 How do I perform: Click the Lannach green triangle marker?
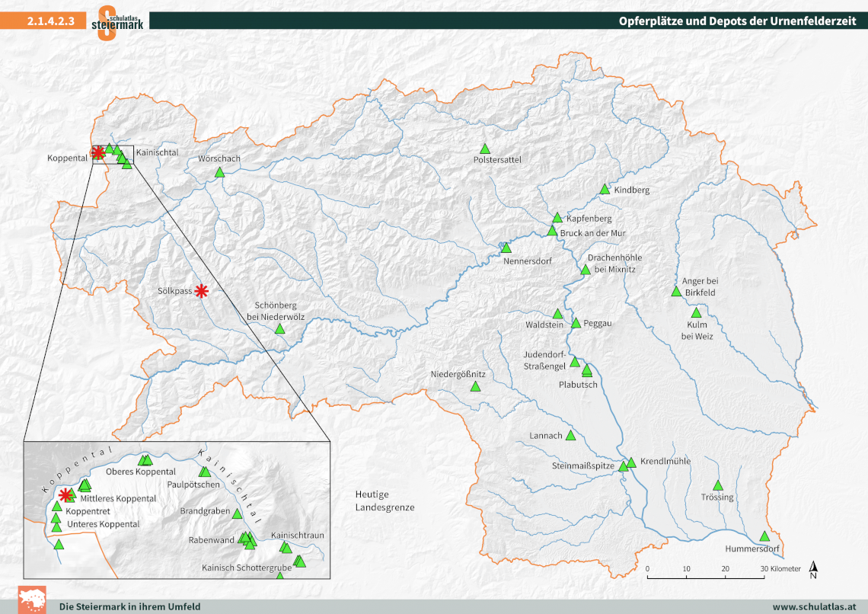coord(571,435)
